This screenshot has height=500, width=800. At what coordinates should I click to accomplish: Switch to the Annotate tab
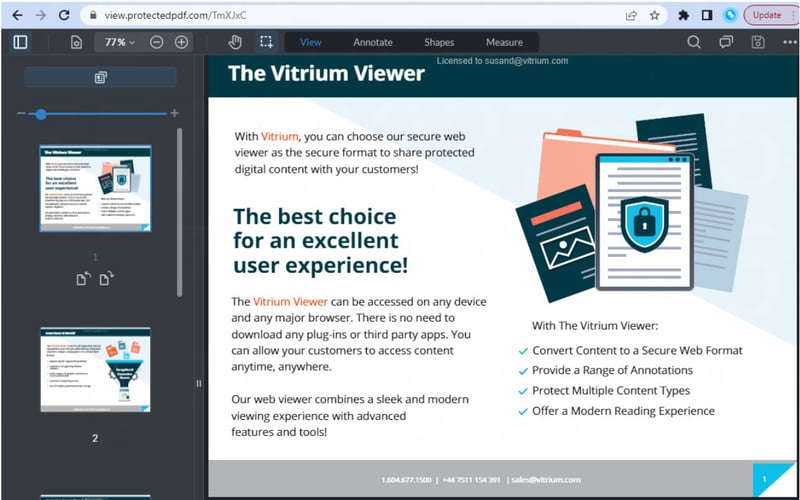(x=373, y=42)
